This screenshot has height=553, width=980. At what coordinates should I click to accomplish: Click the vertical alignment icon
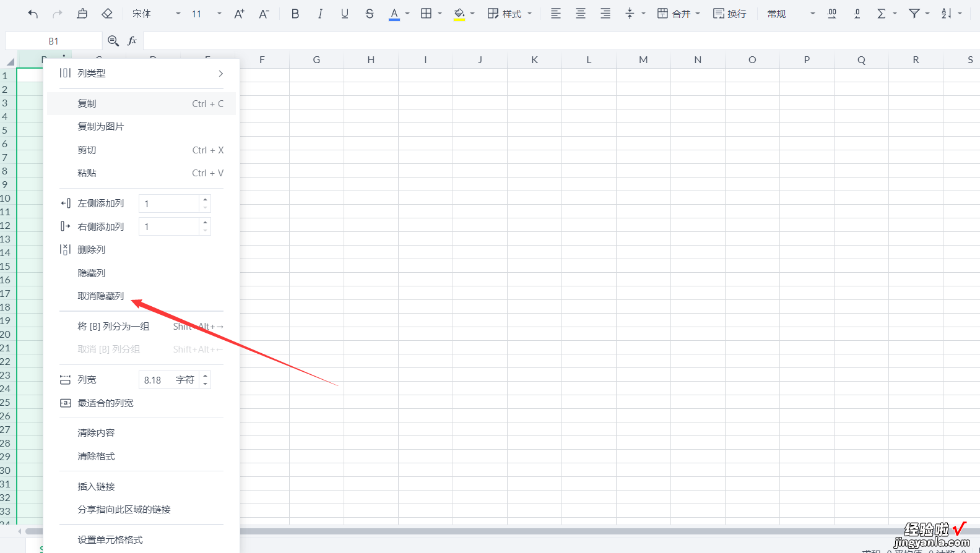click(630, 14)
